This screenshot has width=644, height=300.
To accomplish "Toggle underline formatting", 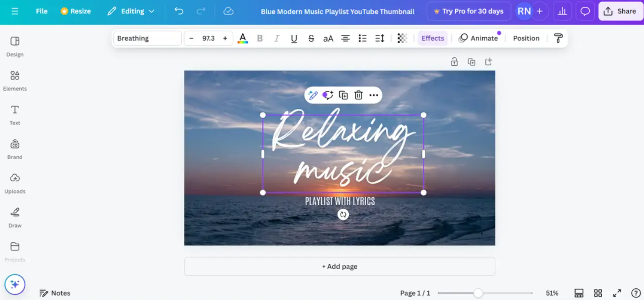I will [x=294, y=38].
